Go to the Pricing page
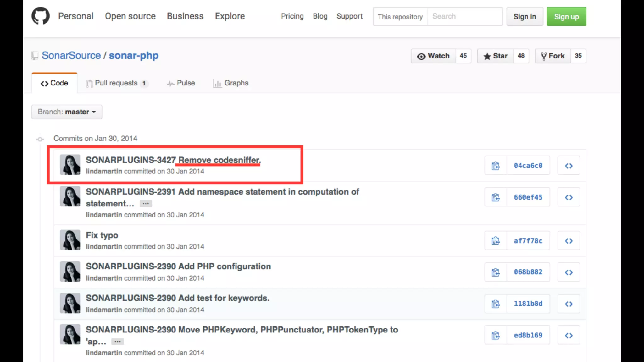The width and height of the screenshot is (644, 362). tap(292, 16)
